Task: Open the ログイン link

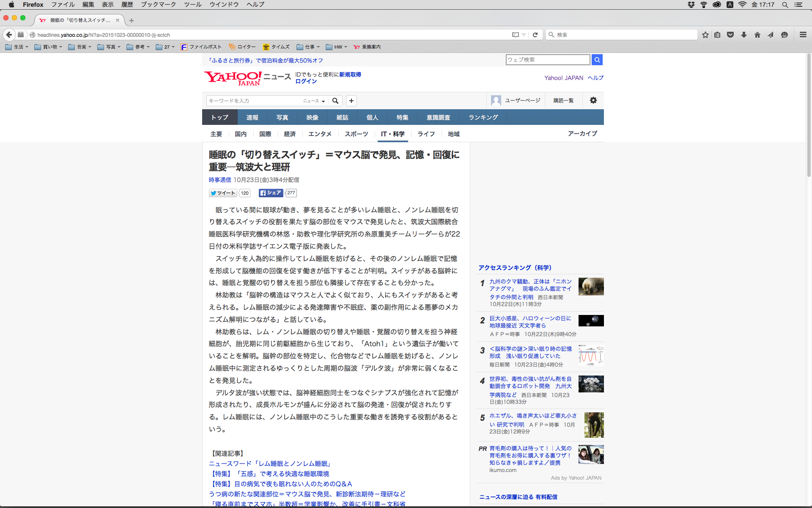Action: click(x=306, y=81)
